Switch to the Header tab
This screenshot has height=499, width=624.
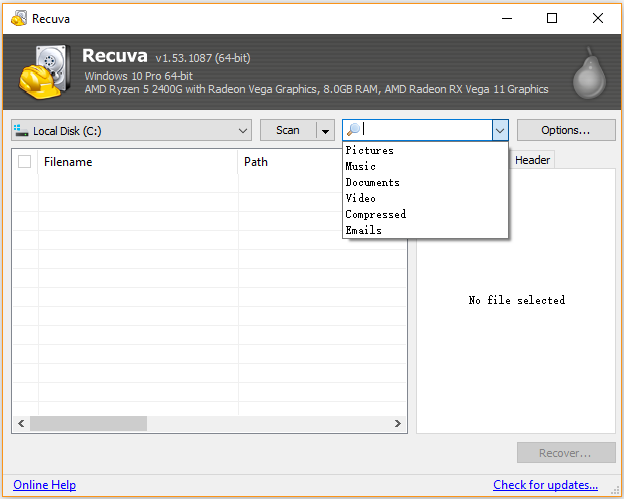click(532, 160)
